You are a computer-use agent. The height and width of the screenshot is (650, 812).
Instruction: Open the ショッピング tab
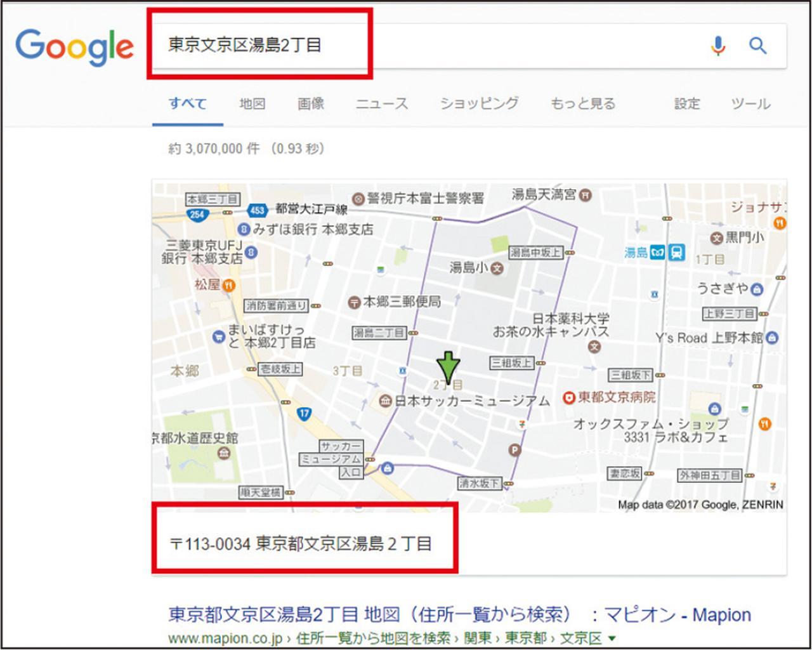click(x=480, y=103)
